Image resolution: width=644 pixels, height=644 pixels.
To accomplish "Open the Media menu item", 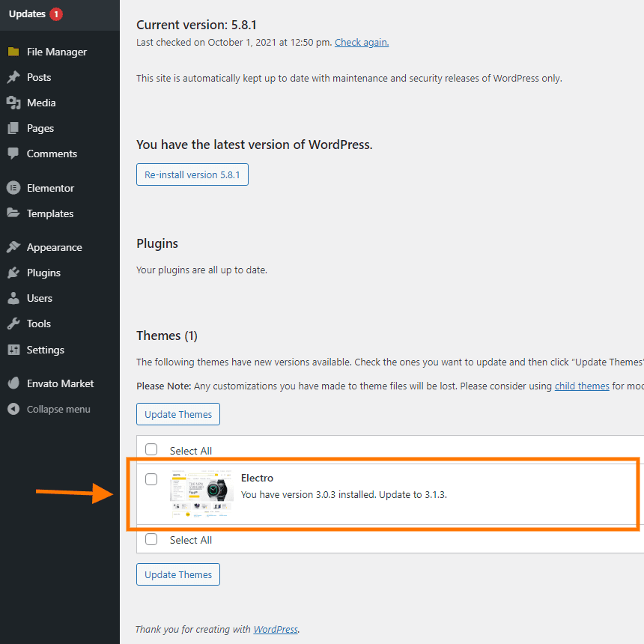I will 41,103.
